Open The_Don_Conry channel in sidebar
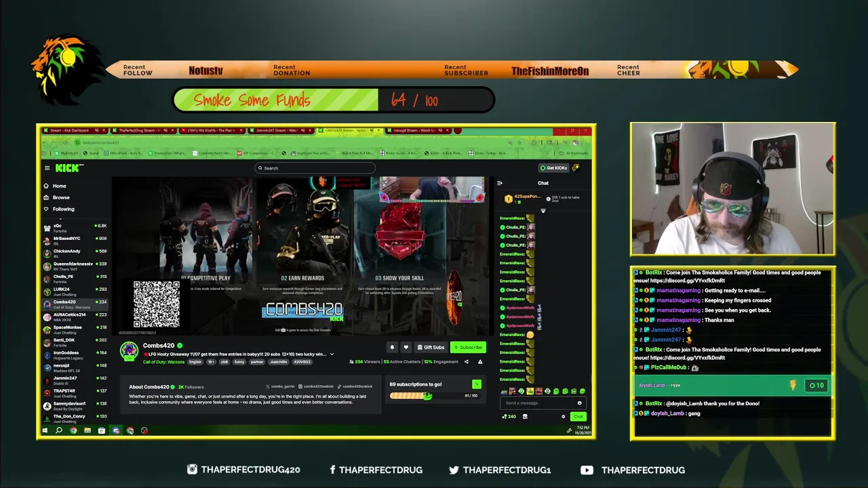Viewport: 868px width, 488px height. click(75, 418)
